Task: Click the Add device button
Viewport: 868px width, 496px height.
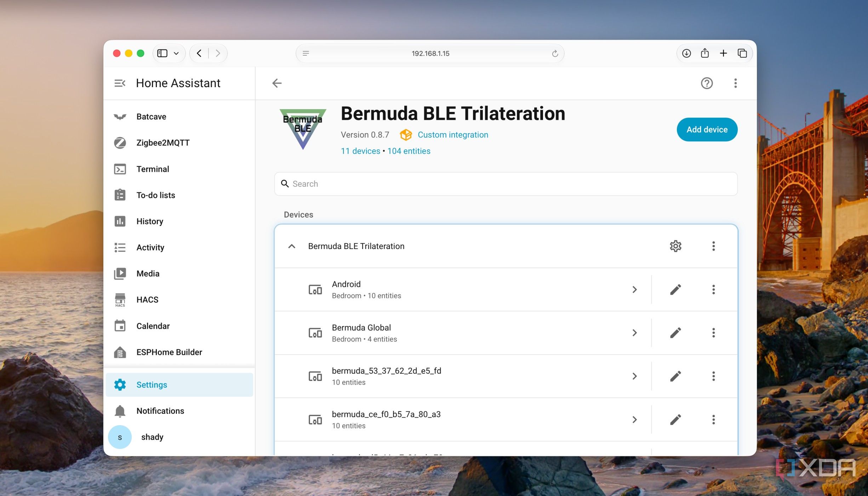Action: 707,130
